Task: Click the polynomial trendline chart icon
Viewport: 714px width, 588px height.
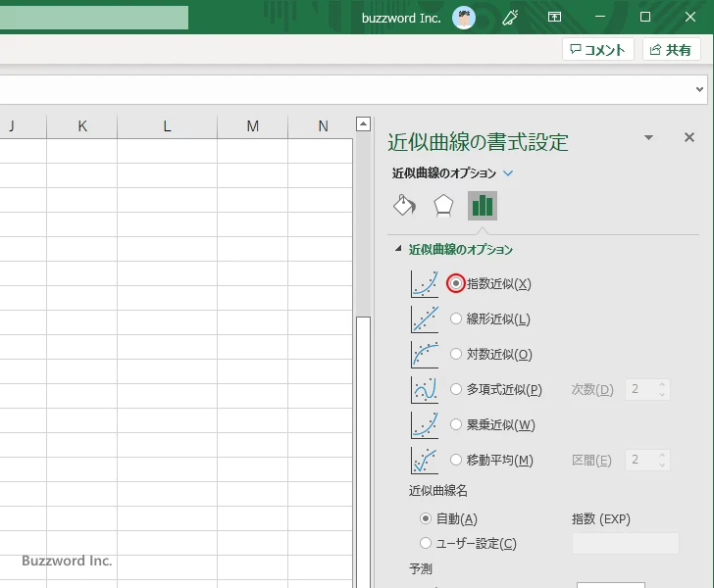Action: (425, 390)
